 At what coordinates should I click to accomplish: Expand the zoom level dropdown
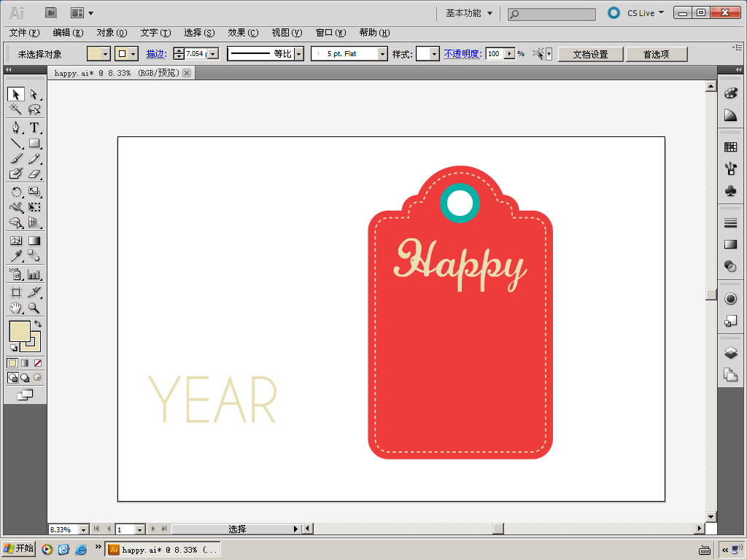pos(83,529)
